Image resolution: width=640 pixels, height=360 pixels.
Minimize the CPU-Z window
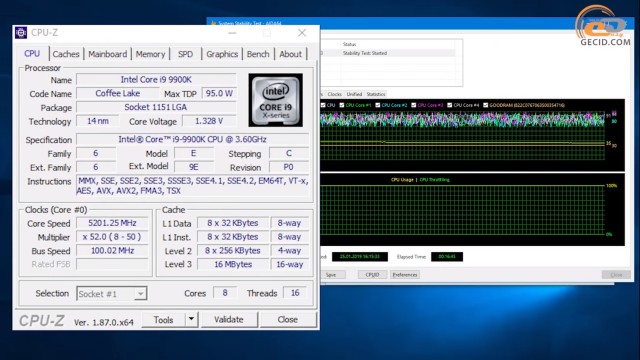pyautogui.click(x=232, y=33)
